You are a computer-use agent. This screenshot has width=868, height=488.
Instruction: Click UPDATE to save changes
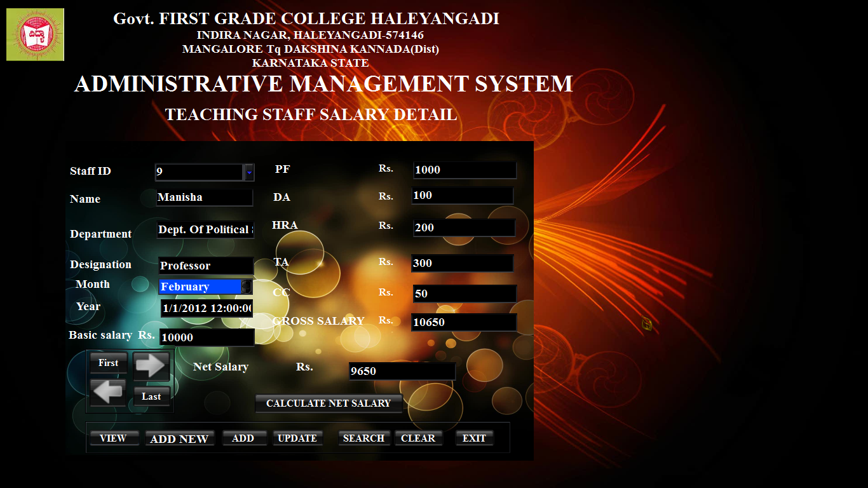tap(297, 438)
